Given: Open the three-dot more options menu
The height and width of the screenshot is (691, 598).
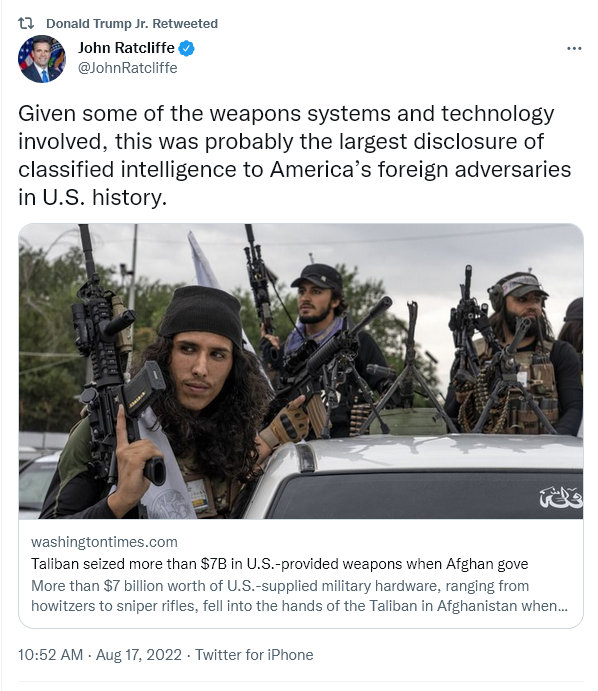Looking at the screenshot, I should click(x=574, y=48).
